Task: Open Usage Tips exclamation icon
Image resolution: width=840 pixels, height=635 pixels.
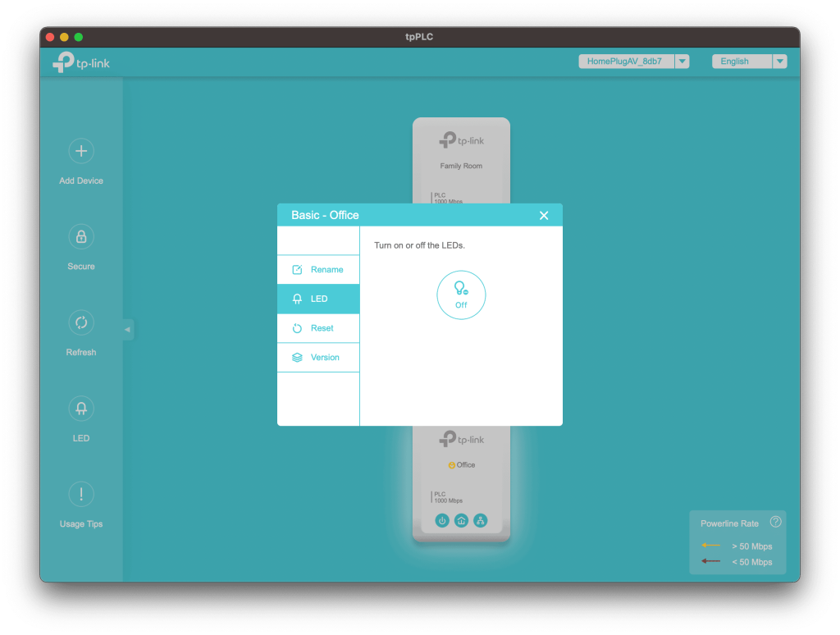Action: point(81,494)
